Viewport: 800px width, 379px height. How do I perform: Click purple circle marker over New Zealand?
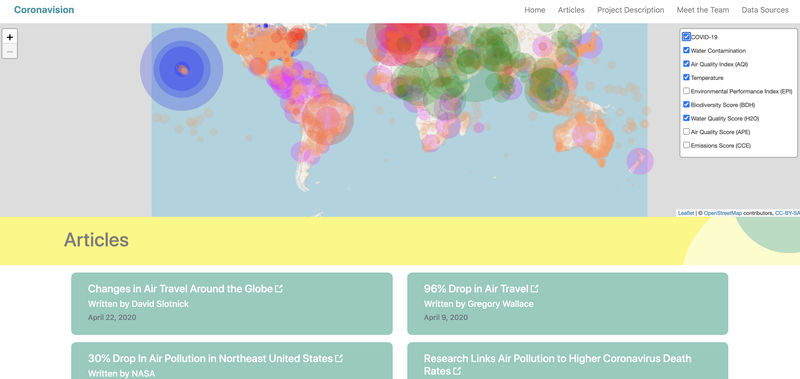[x=640, y=161]
